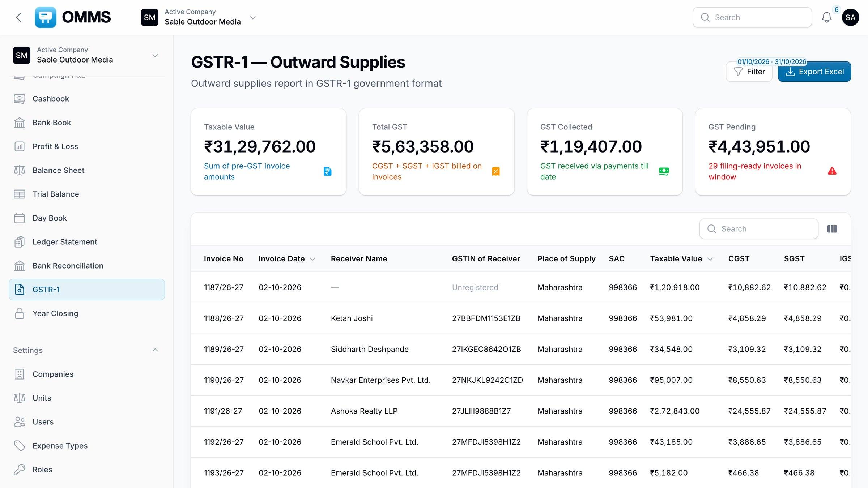Expand sidebar Active Company selector chevron
Viewport: 868px width, 488px height.
155,56
